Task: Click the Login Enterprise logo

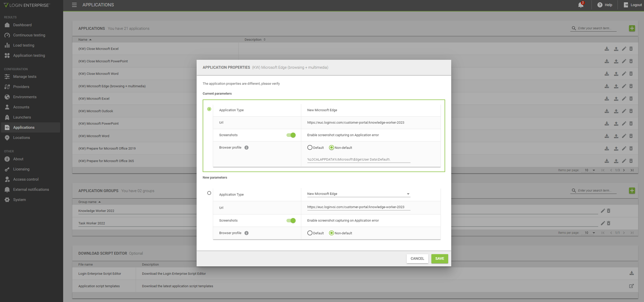Action: (26, 5)
